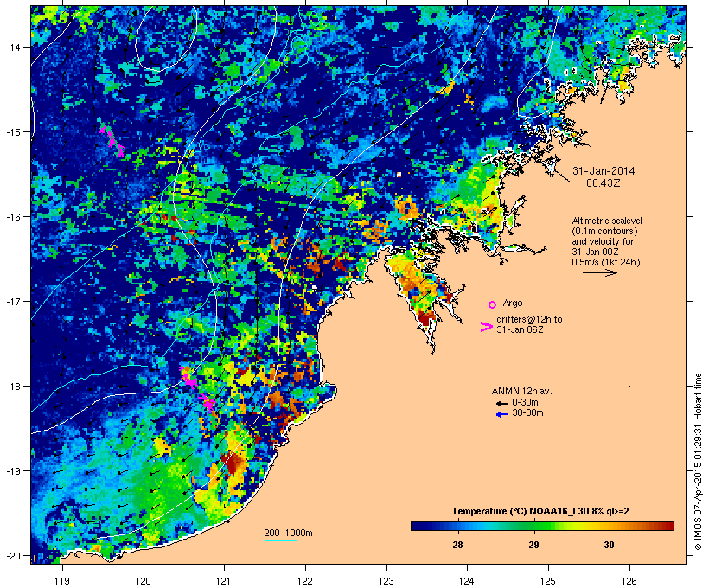Click the '(0.1m contours)' text

[604, 231]
